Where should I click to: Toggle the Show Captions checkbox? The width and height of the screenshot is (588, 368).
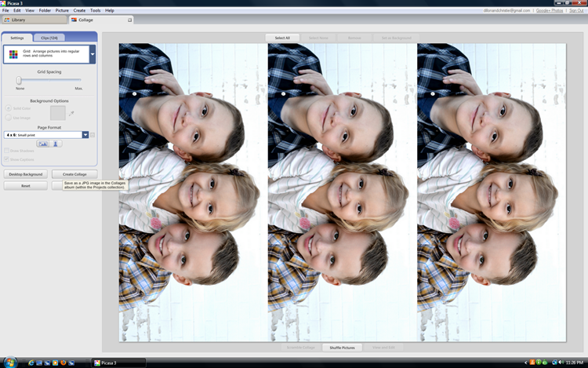point(6,159)
